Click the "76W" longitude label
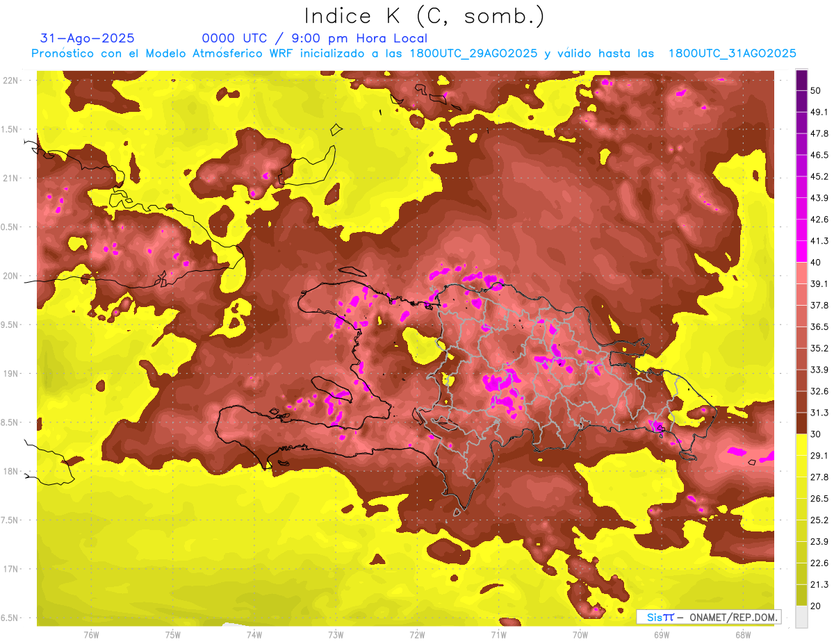This screenshot has height=644, width=834. click(91, 635)
